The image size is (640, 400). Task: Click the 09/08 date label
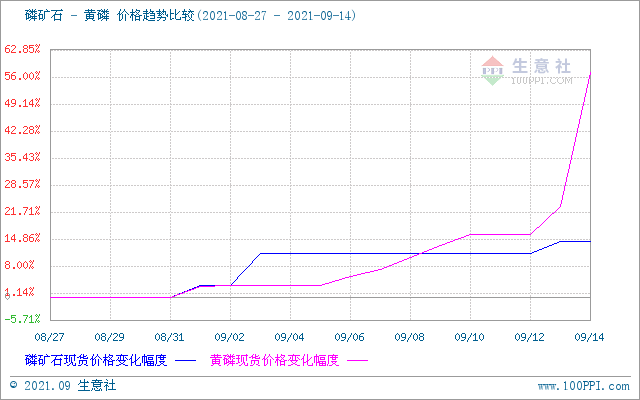click(409, 337)
